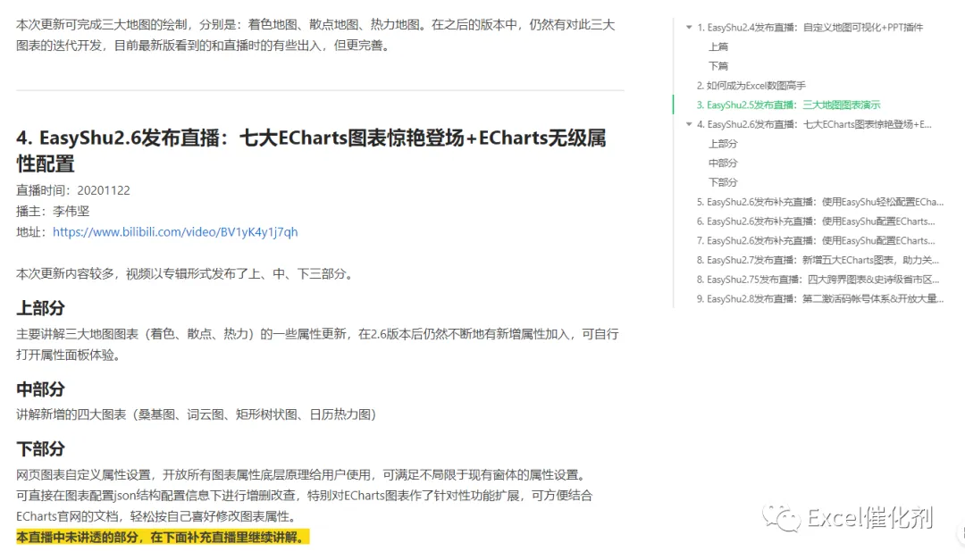Open the bilibili video link BV1yK4y1j7qh

(175, 232)
